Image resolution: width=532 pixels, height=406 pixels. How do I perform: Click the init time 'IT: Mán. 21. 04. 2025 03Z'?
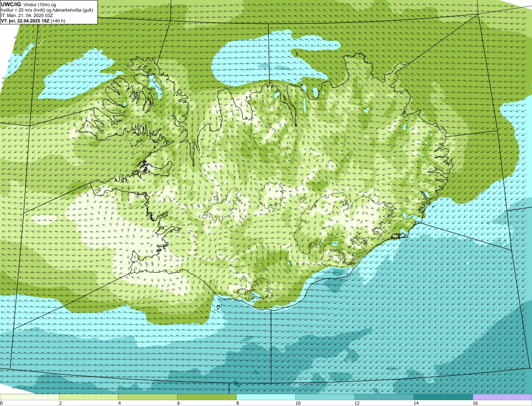point(27,15)
